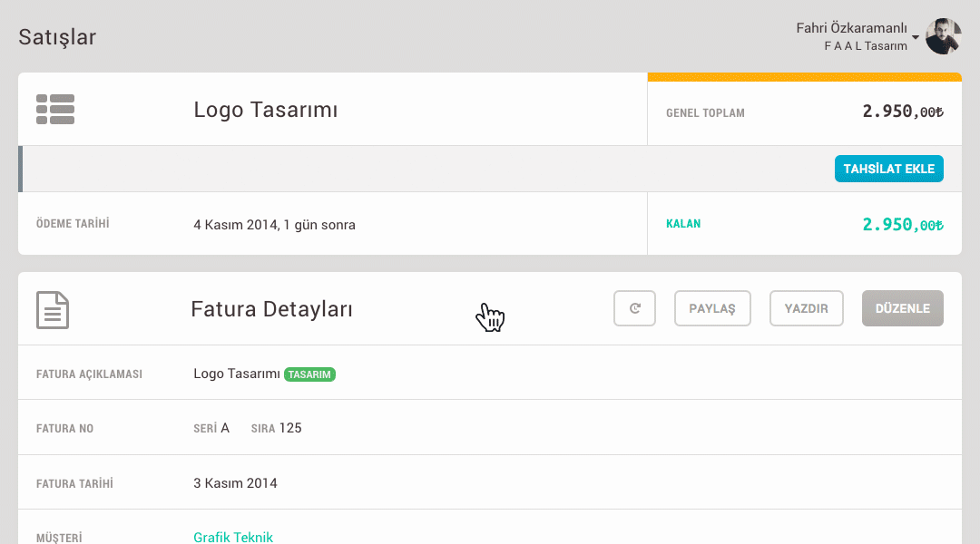Viewport: 980px width, 544px height.
Task: Click the Genel Toplam 2.950,00 amount
Action: (902, 112)
